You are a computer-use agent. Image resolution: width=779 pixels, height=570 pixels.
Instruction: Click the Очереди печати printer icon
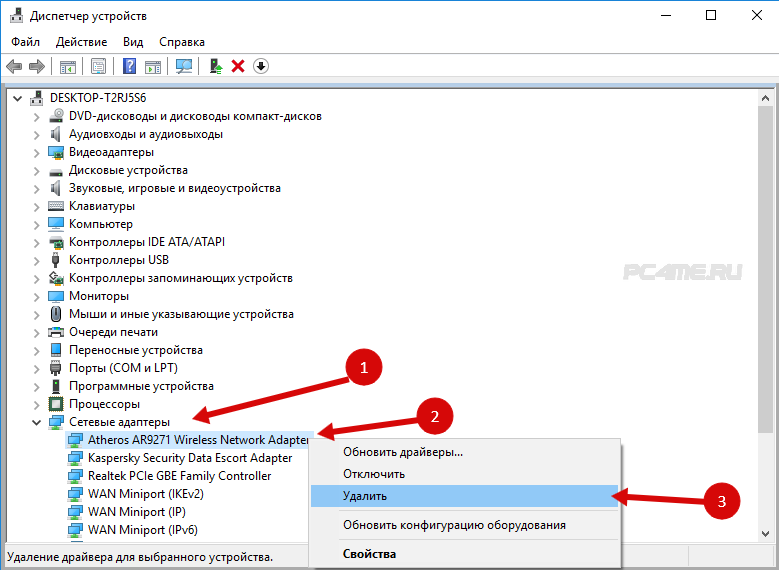click(56, 332)
